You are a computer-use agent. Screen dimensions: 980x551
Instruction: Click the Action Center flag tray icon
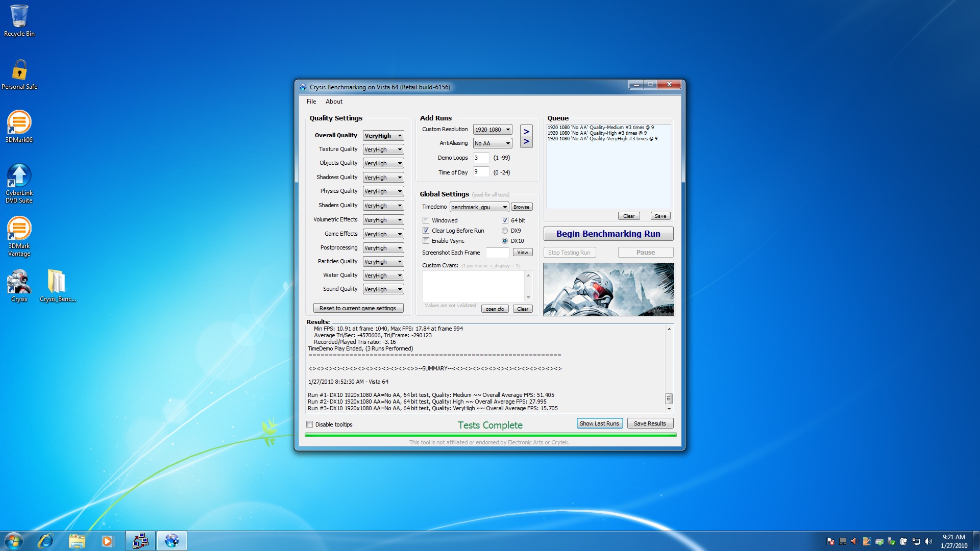830,541
